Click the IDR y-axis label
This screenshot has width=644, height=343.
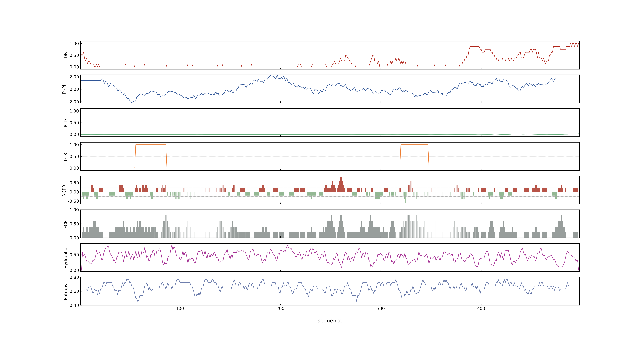point(66,55)
